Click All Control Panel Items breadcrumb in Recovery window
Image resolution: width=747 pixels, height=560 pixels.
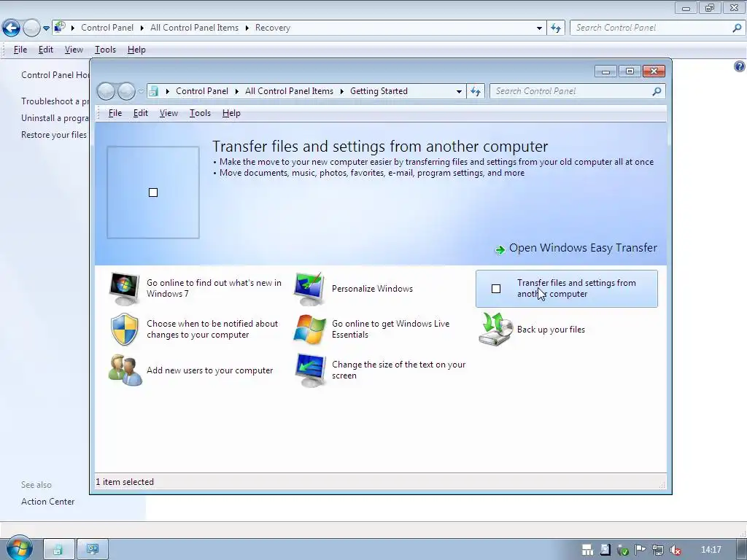click(x=194, y=28)
